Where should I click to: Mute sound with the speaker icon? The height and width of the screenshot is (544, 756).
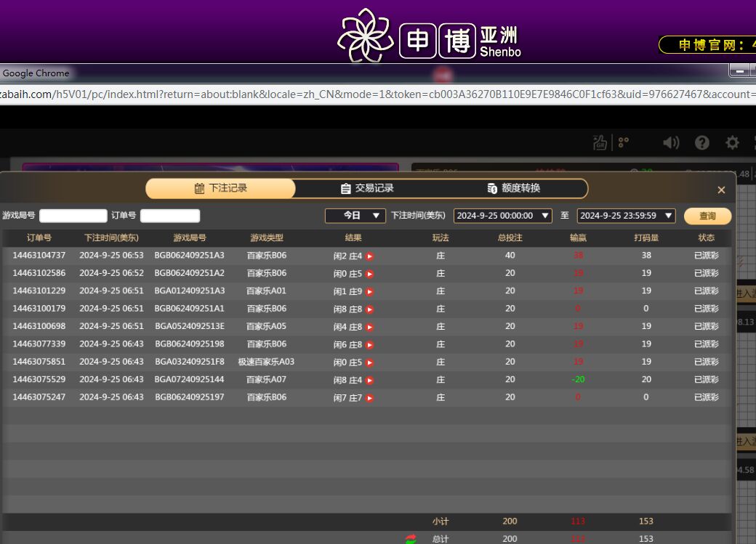[671, 143]
